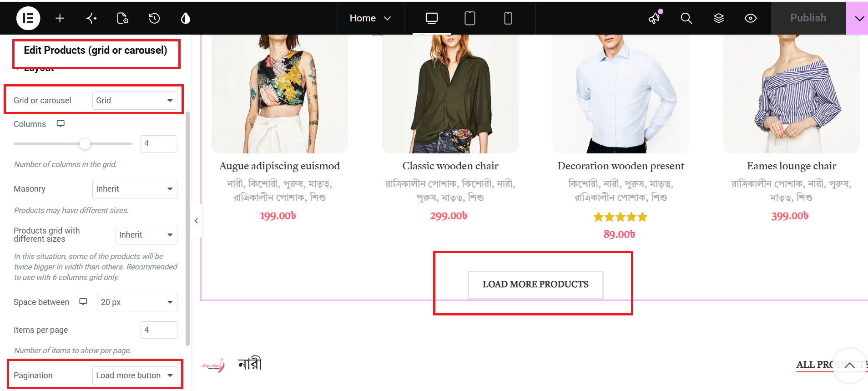Open page settings document icon
Viewport: 868px width, 391px height.
coord(123,18)
